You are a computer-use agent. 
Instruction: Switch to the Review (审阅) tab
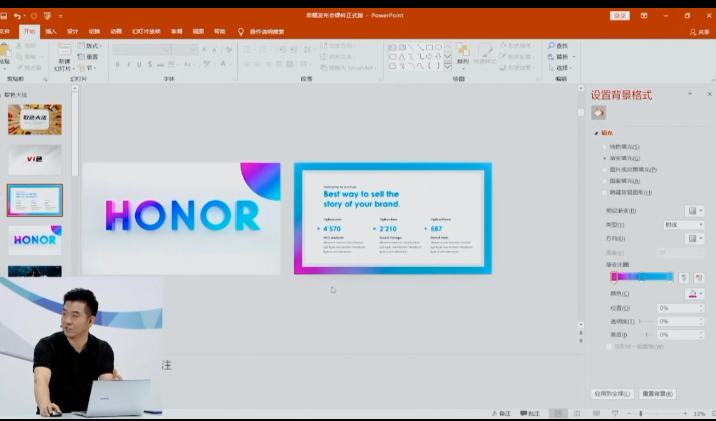(176, 32)
